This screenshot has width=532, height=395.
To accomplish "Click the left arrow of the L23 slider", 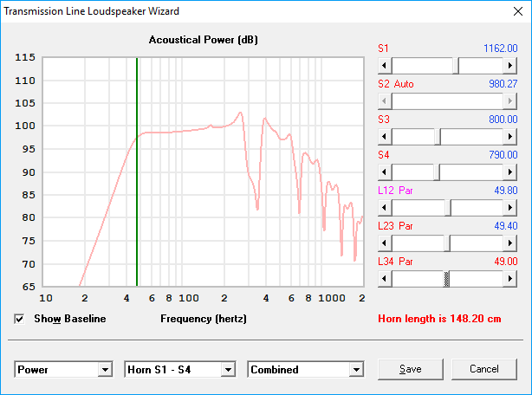I will (385, 243).
